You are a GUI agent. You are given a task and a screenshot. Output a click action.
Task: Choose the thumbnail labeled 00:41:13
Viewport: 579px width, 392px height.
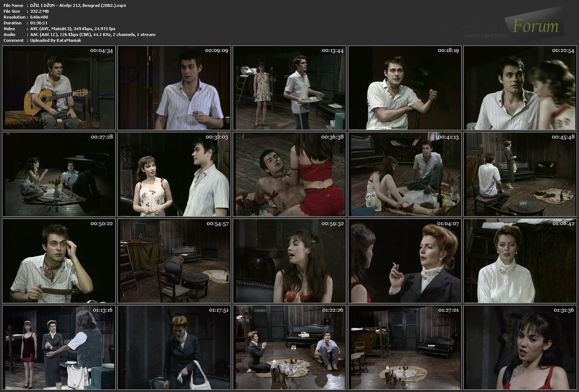(404, 174)
